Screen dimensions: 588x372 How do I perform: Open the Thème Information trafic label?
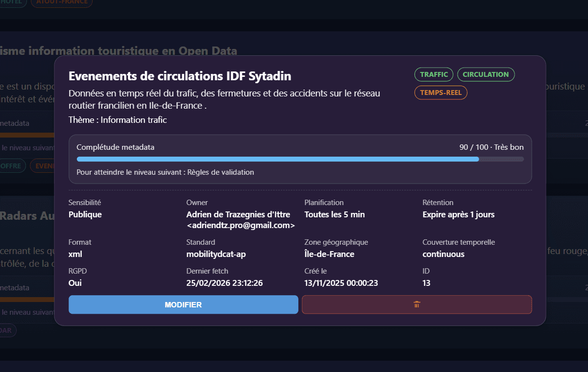click(118, 119)
